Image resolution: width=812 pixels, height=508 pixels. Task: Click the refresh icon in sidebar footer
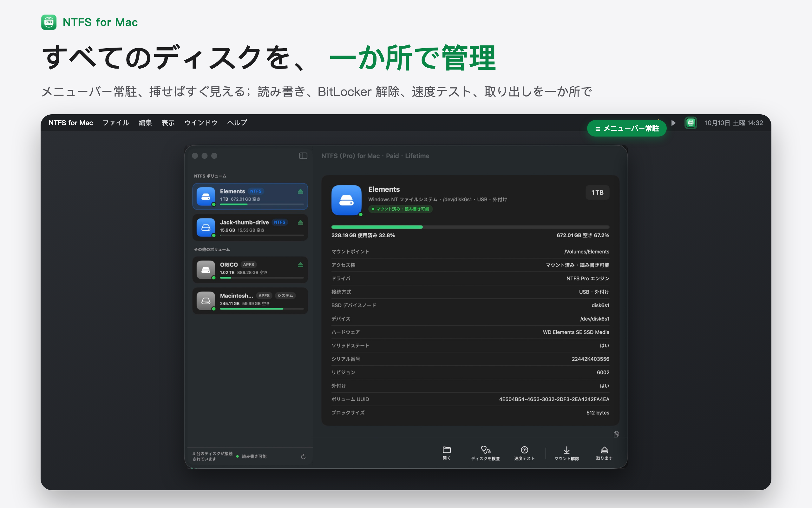pyautogui.click(x=303, y=456)
